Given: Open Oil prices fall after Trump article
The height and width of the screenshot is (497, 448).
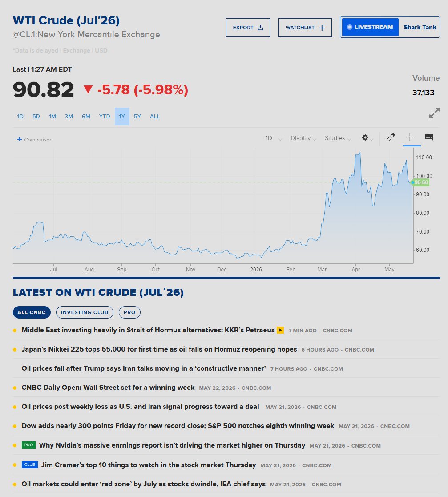Looking at the screenshot, I should point(144,368).
